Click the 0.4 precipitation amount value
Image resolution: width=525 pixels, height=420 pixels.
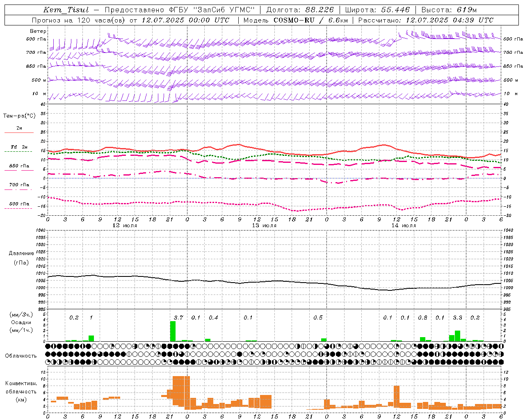[x=213, y=318]
